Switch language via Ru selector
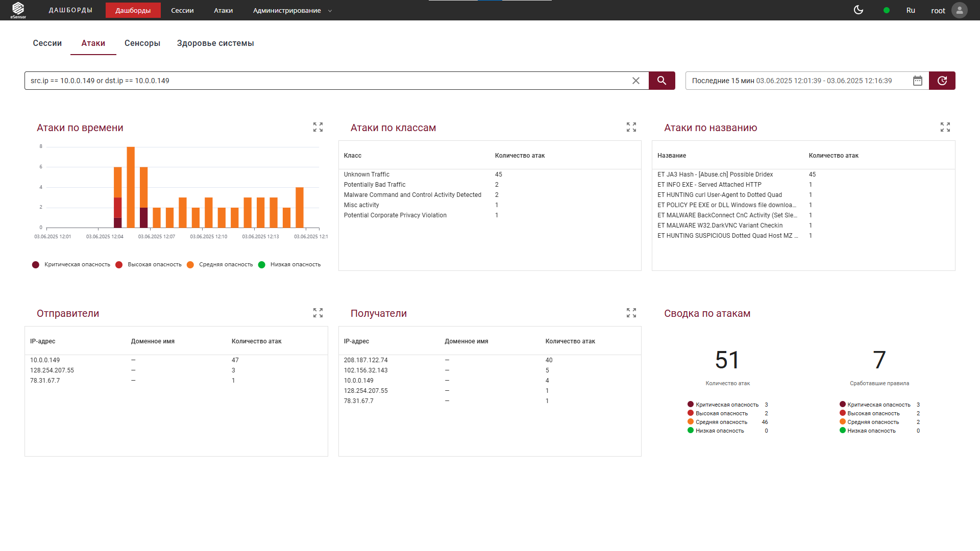980x551 pixels. tap(911, 10)
